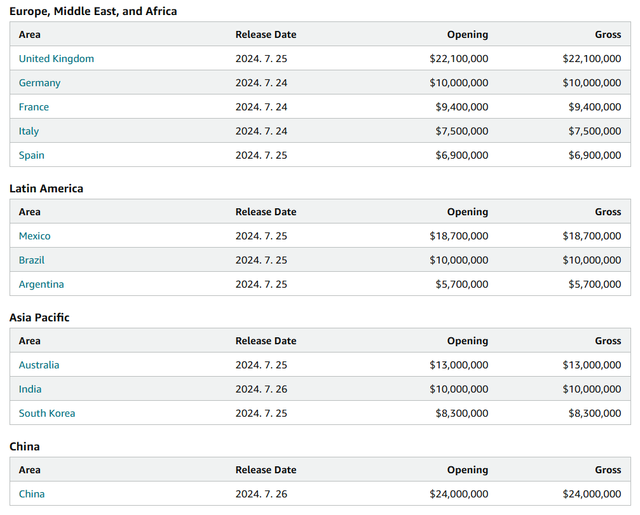This screenshot has height=515, width=640.
Task: Click the Germany country link
Action: coord(39,83)
